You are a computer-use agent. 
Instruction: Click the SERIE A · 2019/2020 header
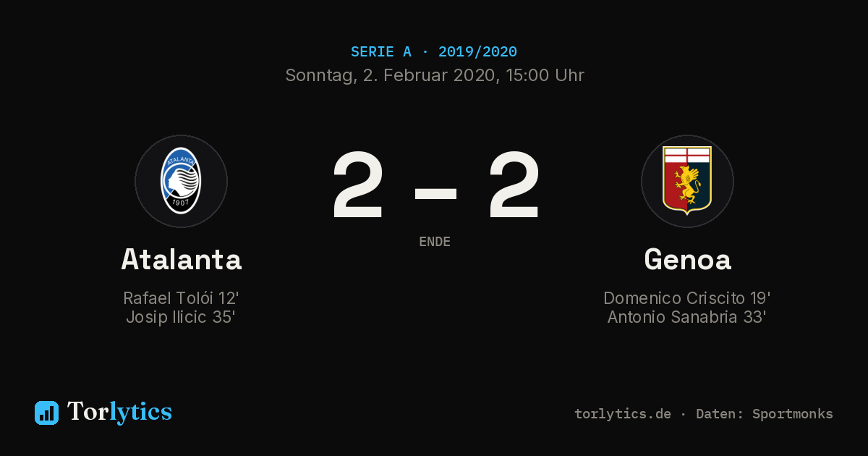pyautogui.click(x=434, y=52)
